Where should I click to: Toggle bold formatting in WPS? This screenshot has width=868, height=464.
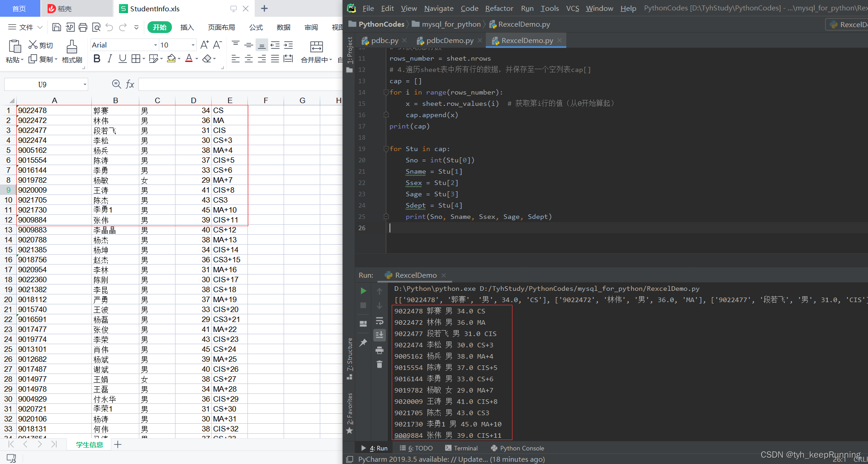tap(97, 59)
